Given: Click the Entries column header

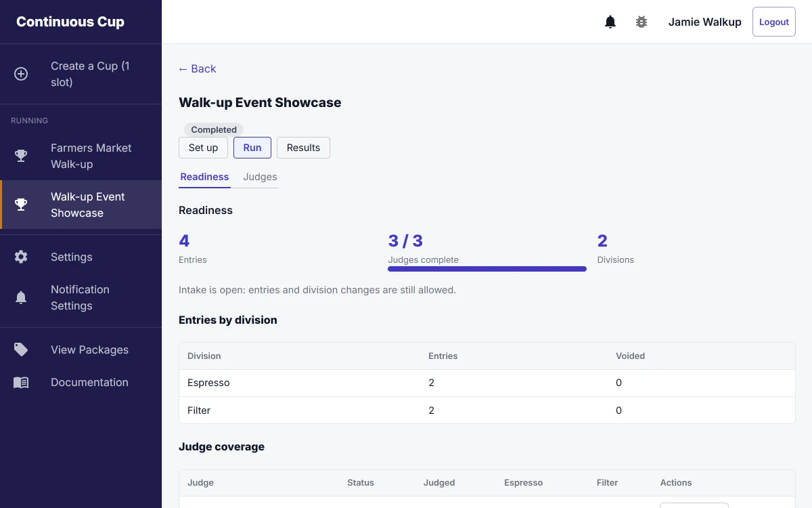Looking at the screenshot, I should pyautogui.click(x=443, y=356).
